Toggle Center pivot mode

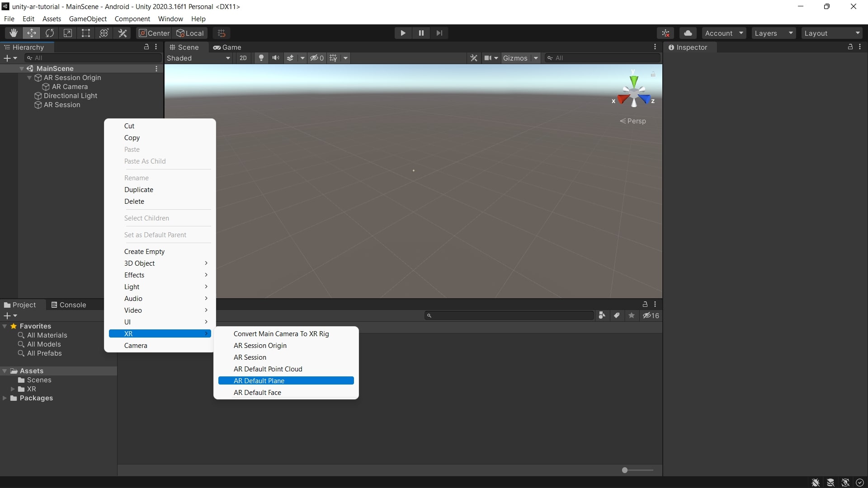point(154,33)
